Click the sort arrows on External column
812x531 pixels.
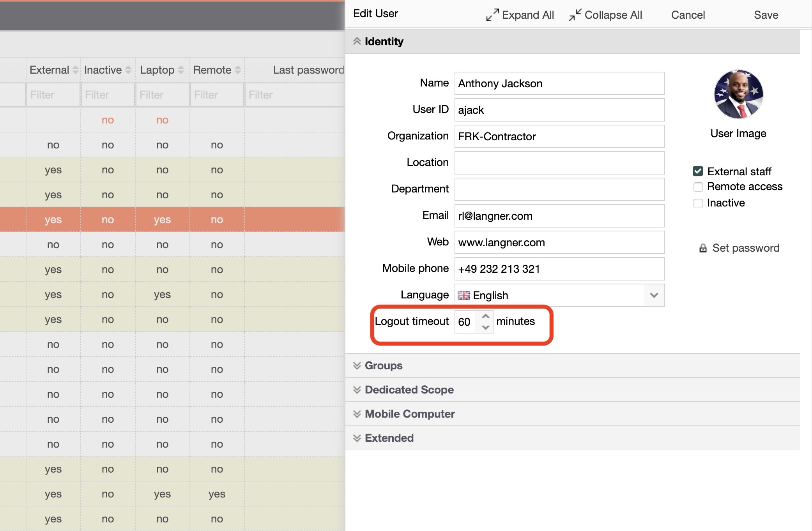point(76,70)
